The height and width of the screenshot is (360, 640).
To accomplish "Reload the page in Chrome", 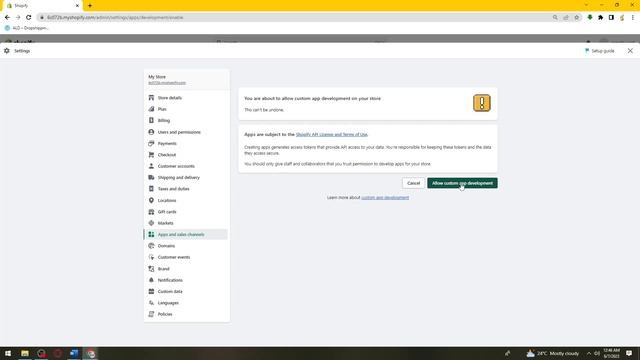I will (29, 18).
